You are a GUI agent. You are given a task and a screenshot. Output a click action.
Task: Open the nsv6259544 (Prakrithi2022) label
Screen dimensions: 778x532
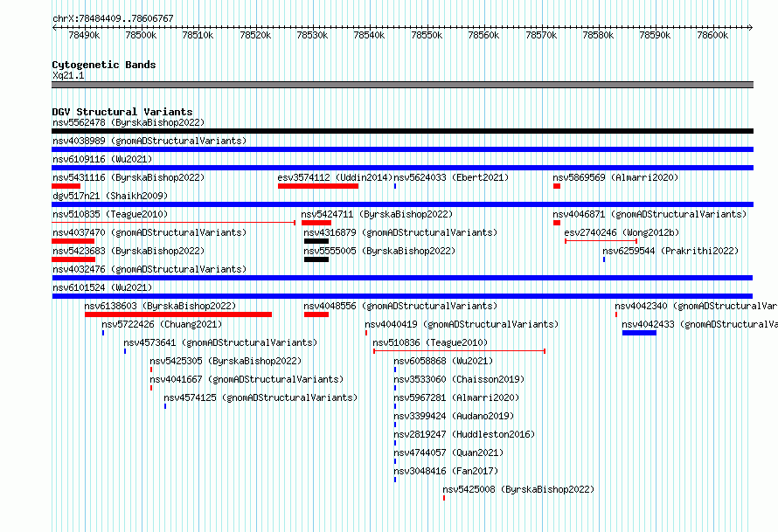(670, 251)
